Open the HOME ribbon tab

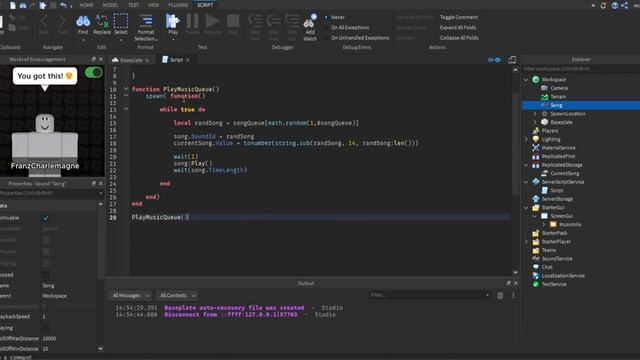pos(87,5)
